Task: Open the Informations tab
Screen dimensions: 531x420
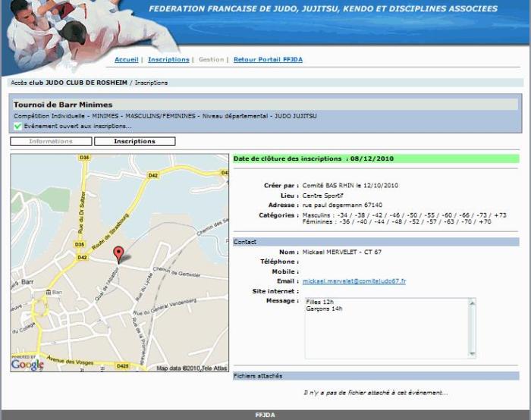Action: [x=52, y=141]
